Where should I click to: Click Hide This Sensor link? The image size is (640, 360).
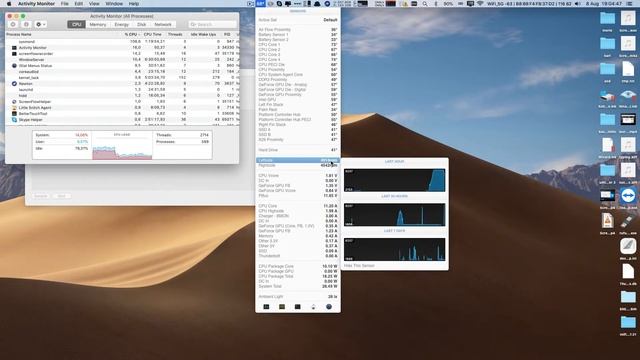pos(359,266)
